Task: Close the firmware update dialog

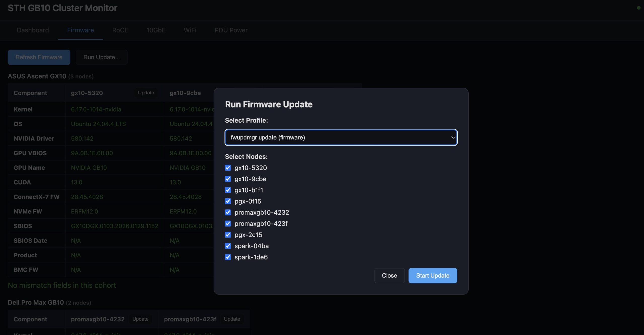Action: point(389,276)
